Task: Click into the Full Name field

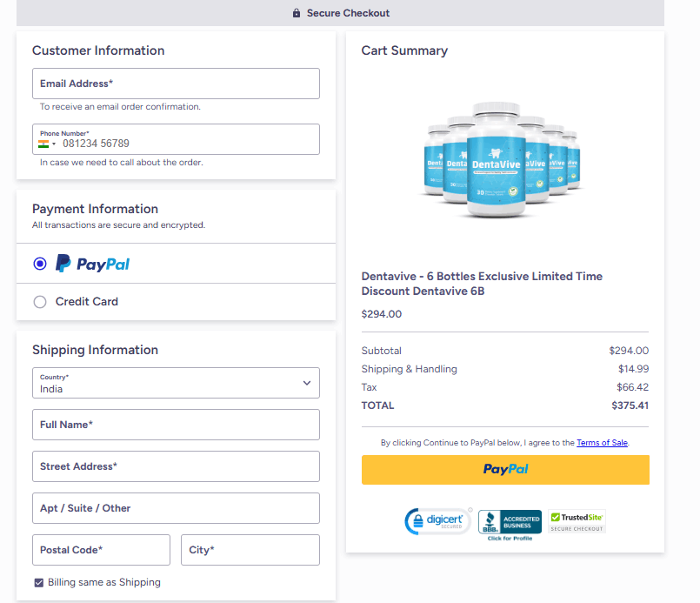Action: (176, 425)
